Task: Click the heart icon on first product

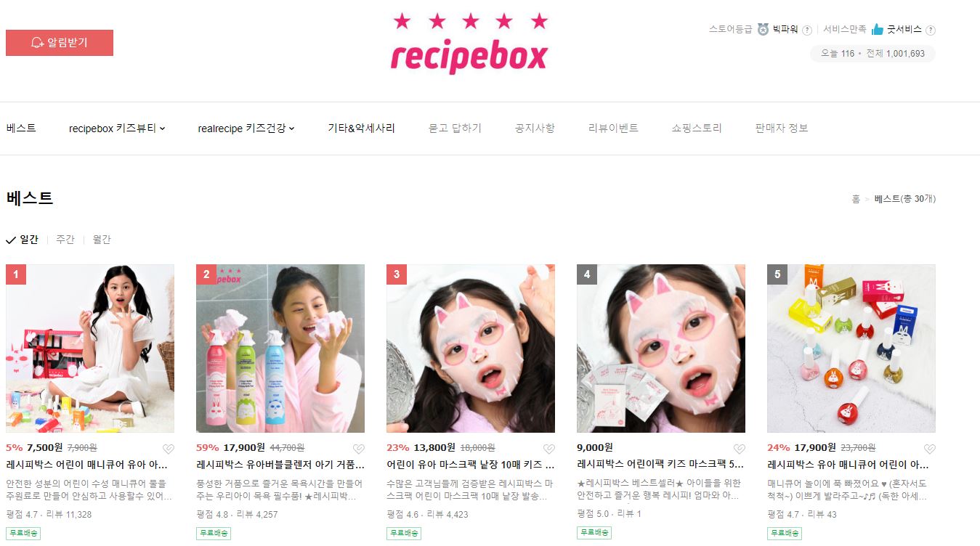Action: pos(168,449)
